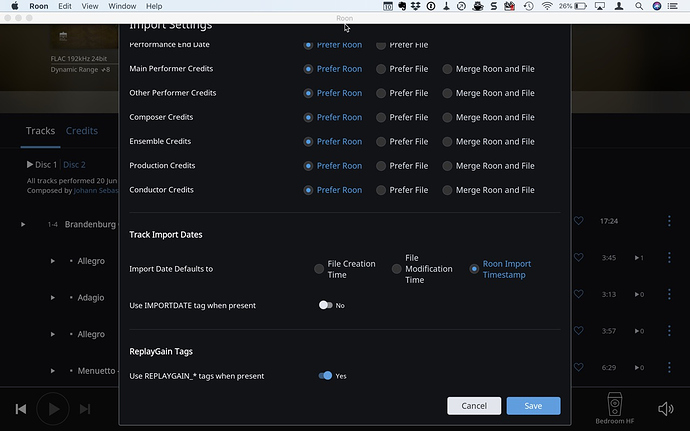Viewport: 690px width, 431px height.
Task: Click play count icon on 3:57 track
Action: 639,331
